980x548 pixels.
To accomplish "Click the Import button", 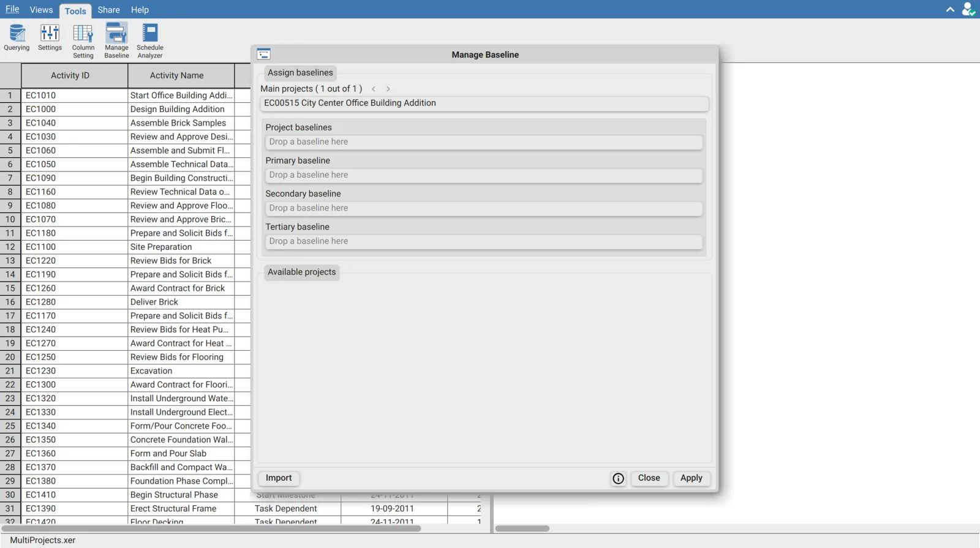I will (x=279, y=478).
